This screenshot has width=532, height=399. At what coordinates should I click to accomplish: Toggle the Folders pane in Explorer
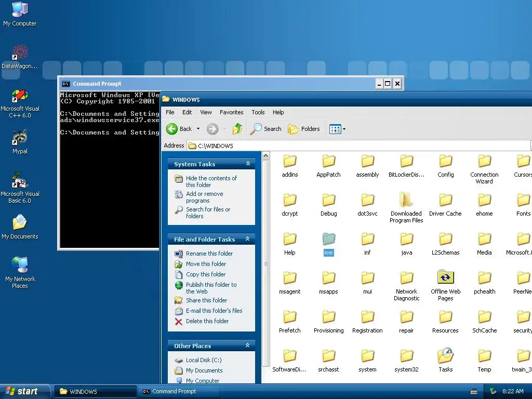[x=304, y=129]
